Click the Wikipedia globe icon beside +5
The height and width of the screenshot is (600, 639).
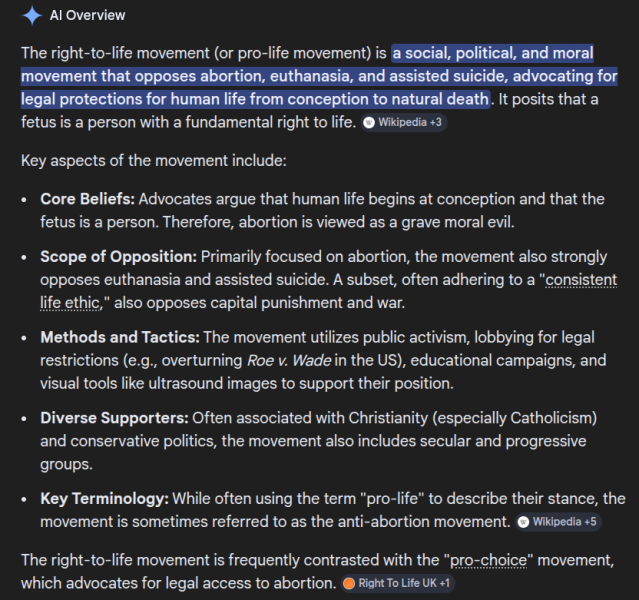(x=525, y=522)
